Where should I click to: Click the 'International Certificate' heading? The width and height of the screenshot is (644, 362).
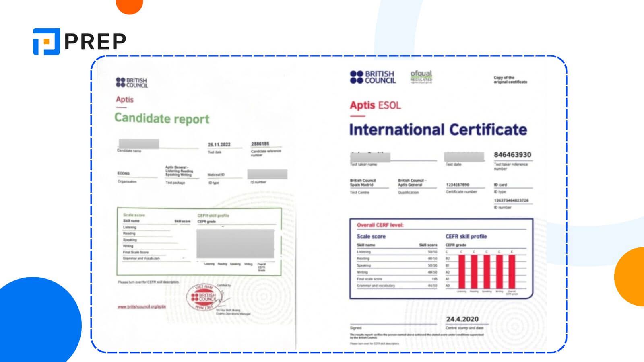pos(438,130)
